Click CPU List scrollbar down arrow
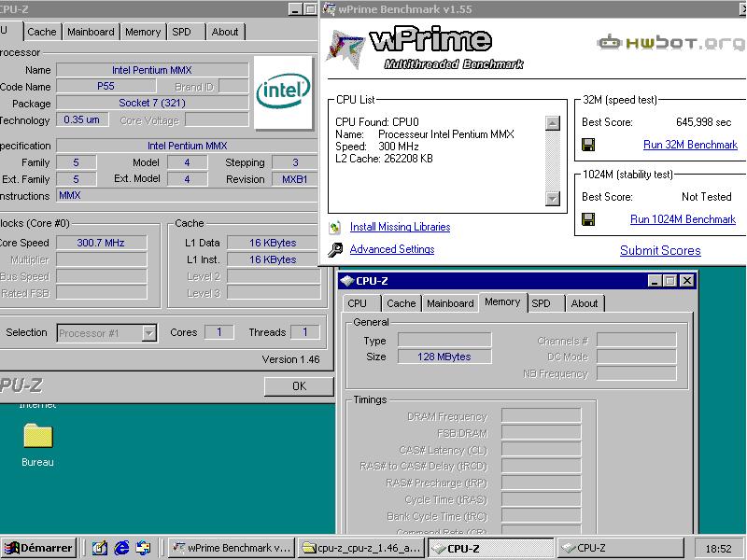This screenshot has width=747, height=560. (x=552, y=198)
